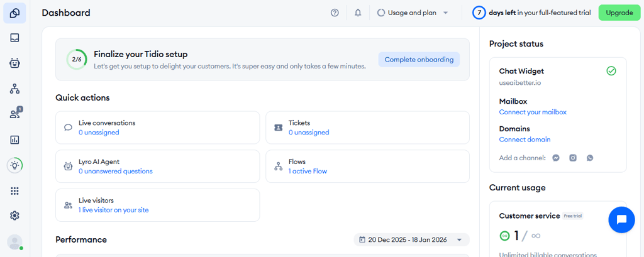Open Lyro AI bot sidebar icon

(14, 63)
